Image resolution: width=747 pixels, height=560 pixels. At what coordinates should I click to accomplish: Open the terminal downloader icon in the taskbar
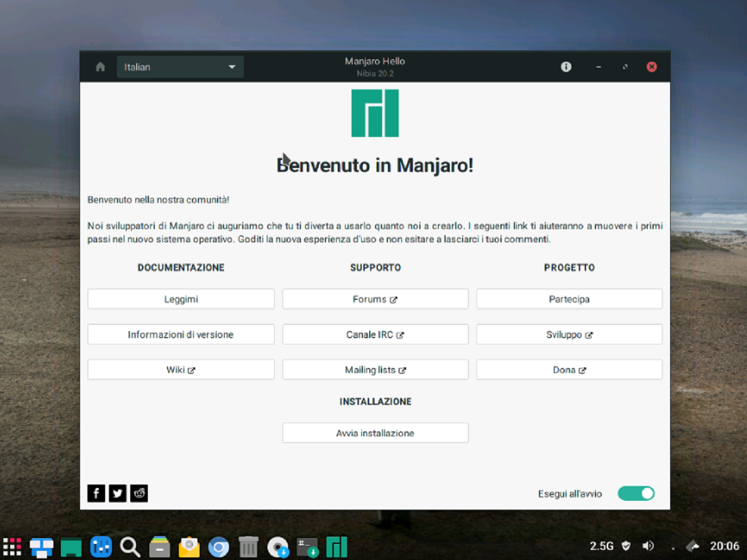click(307, 547)
